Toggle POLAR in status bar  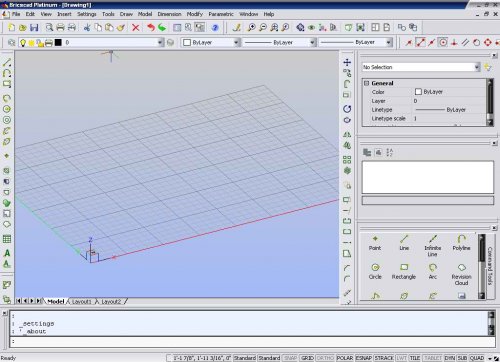click(345, 358)
